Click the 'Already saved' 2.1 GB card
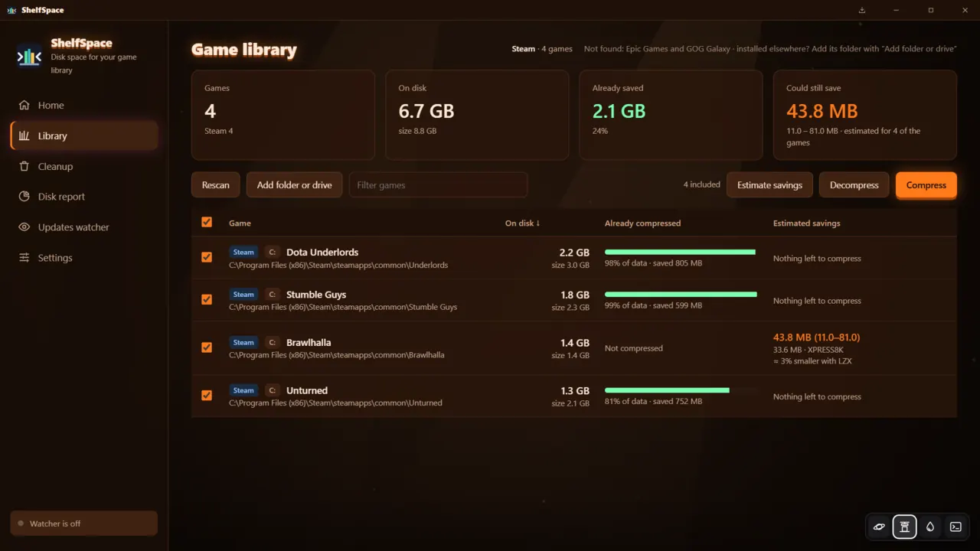The height and width of the screenshot is (551, 980). tap(671, 115)
